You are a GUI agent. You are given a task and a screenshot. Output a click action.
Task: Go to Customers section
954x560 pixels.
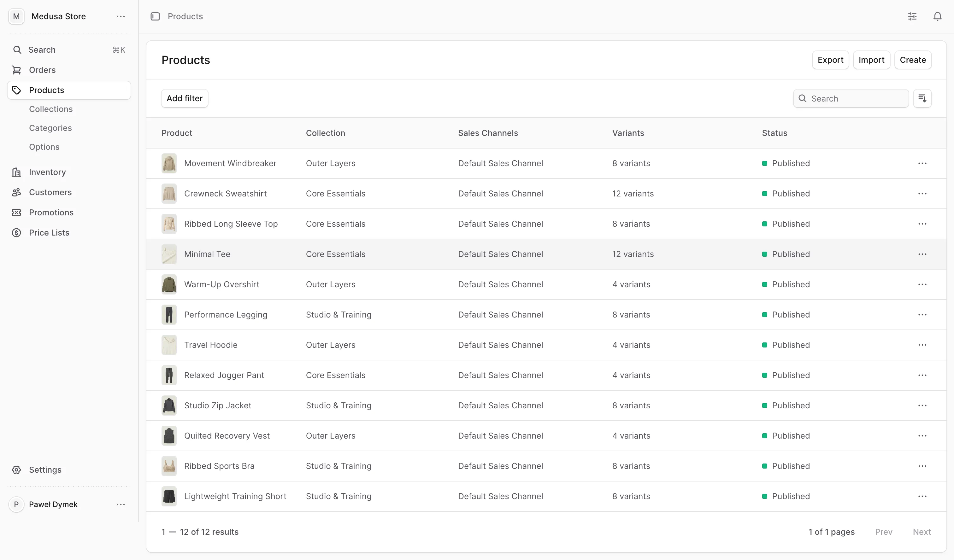point(69,192)
